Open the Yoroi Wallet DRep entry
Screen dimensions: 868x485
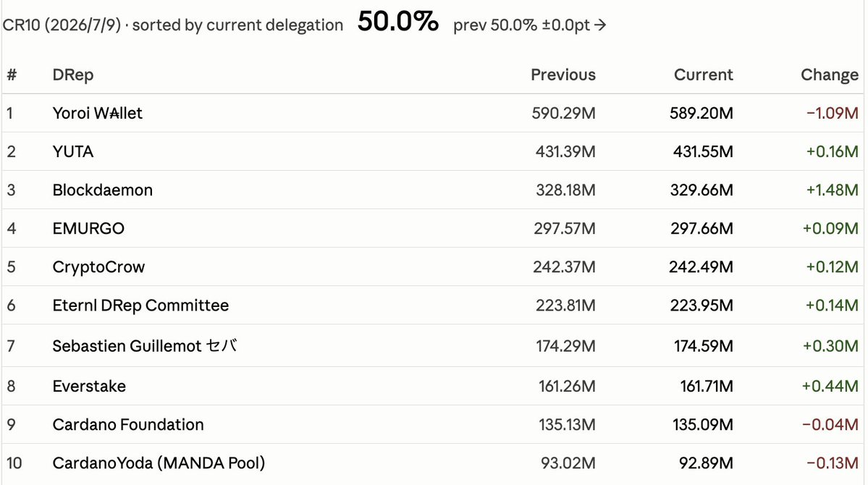tap(98, 113)
